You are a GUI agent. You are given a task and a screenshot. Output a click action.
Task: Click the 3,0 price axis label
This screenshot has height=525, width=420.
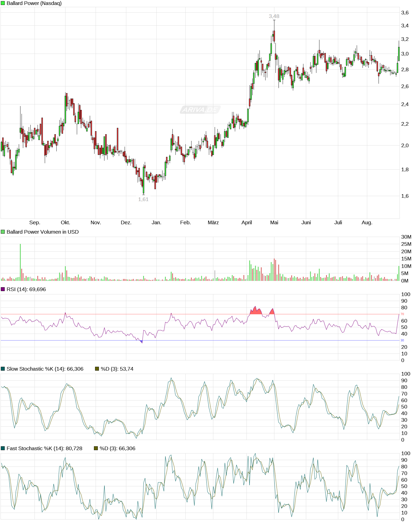pyautogui.click(x=405, y=54)
